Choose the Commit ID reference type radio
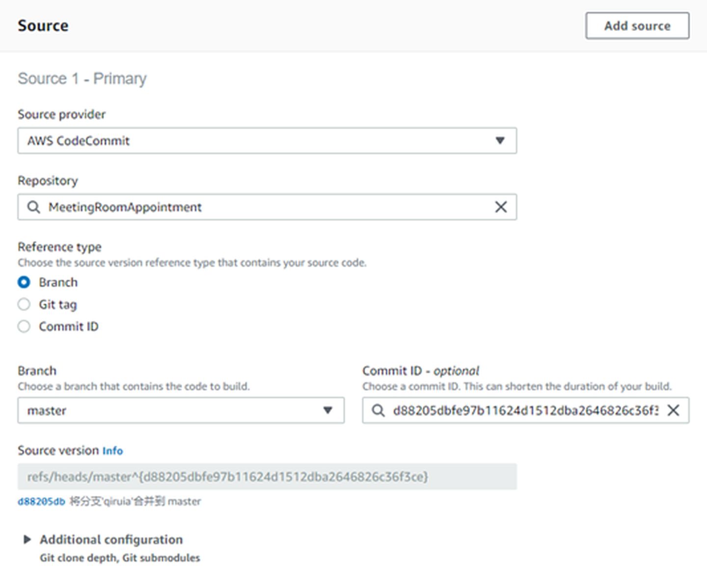The image size is (707, 588). [x=24, y=327]
